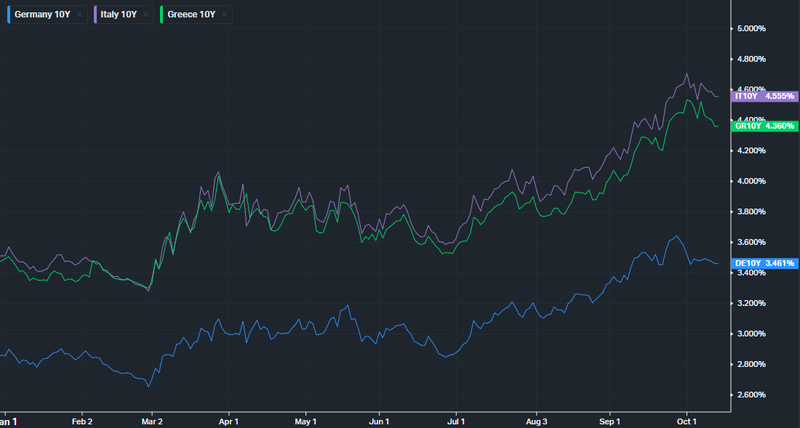Click the 2.600% y-axis label
This screenshot has height=428, width=800.
pos(752,395)
